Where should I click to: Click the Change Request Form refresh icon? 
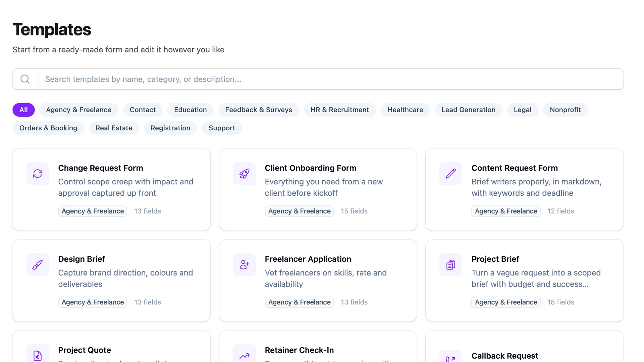click(x=38, y=174)
